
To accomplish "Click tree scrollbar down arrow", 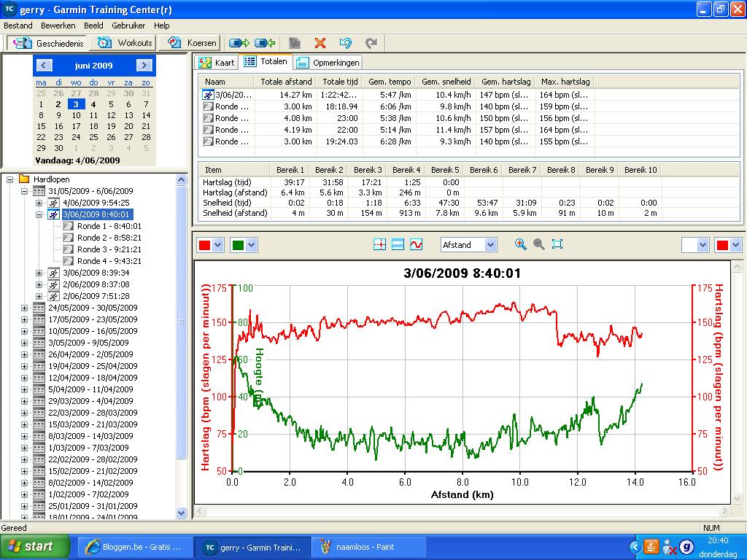I will pos(181,513).
